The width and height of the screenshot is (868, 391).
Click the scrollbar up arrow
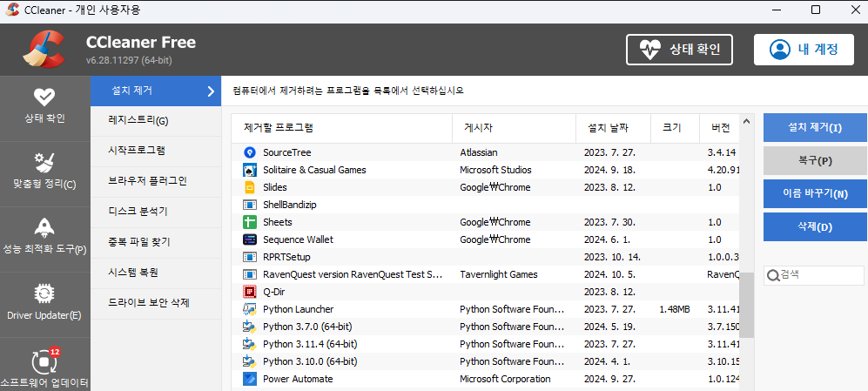[x=746, y=121]
